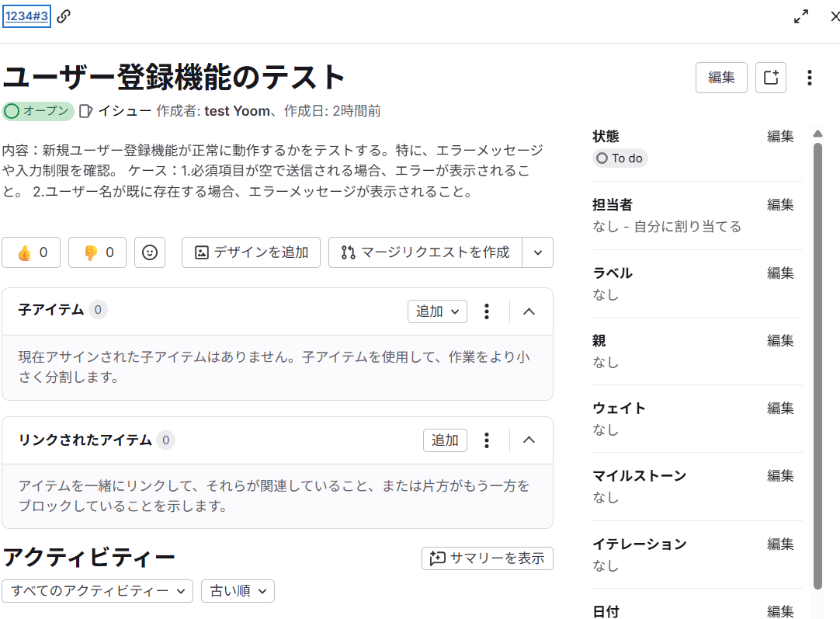
Task: Expand the issue panel to full screen
Action: pos(801,16)
